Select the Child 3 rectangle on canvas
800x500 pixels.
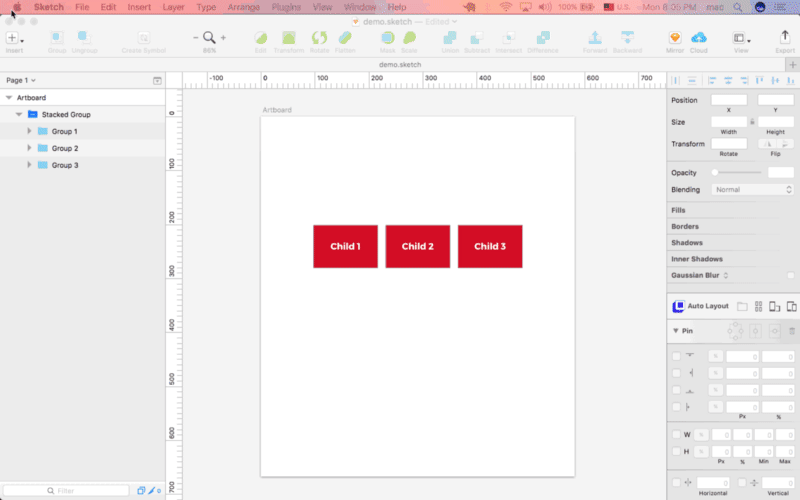[490, 246]
